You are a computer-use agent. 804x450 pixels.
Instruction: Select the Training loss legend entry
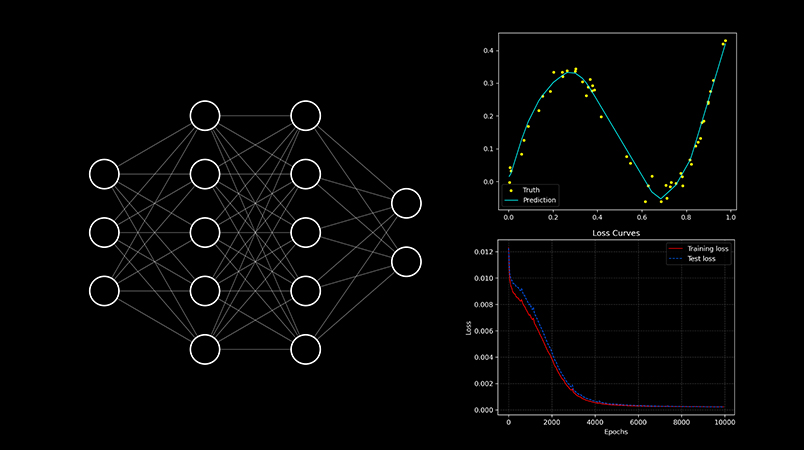[x=707, y=249]
